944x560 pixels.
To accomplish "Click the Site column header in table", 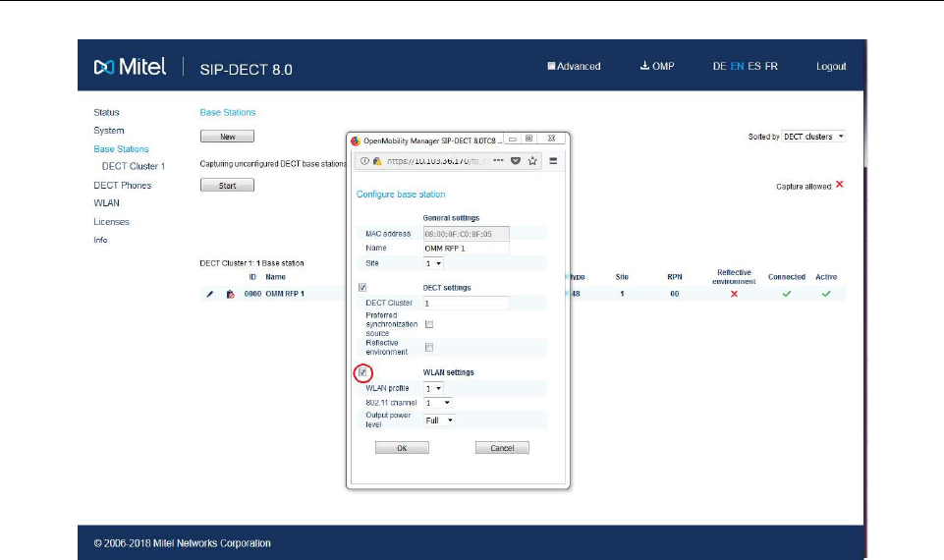I will (x=622, y=277).
